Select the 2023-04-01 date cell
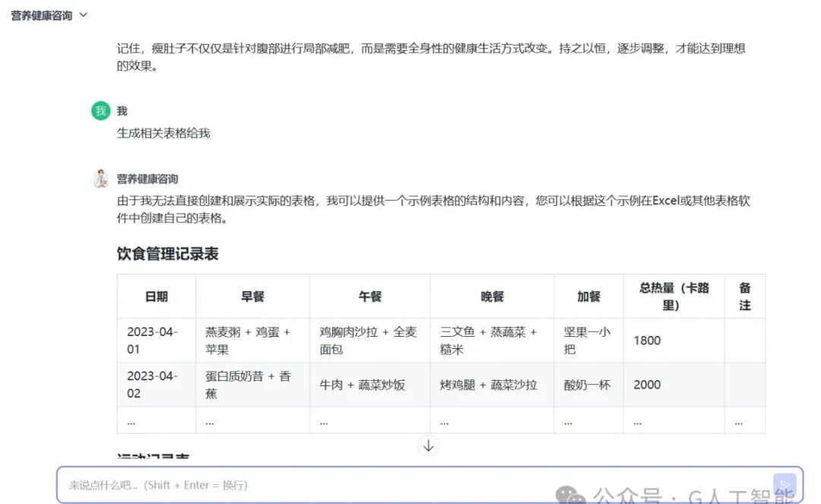The width and height of the screenshot is (821, 504). coord(157,341)
